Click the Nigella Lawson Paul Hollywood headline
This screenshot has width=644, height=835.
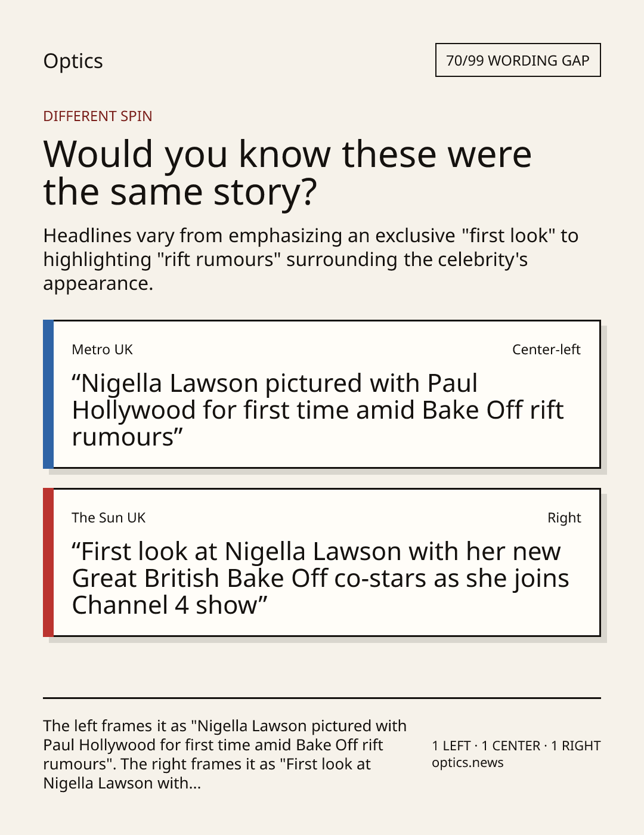[317, 410]
